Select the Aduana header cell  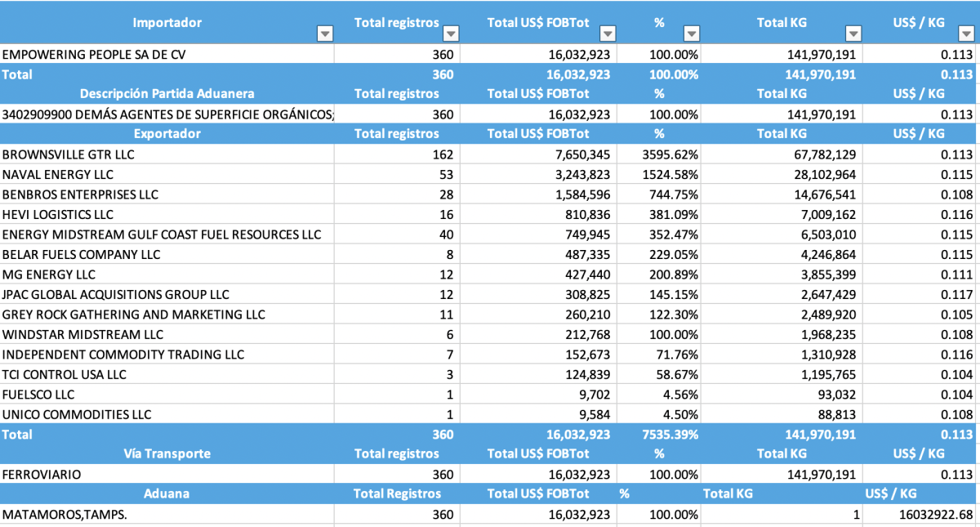(167, 494)
